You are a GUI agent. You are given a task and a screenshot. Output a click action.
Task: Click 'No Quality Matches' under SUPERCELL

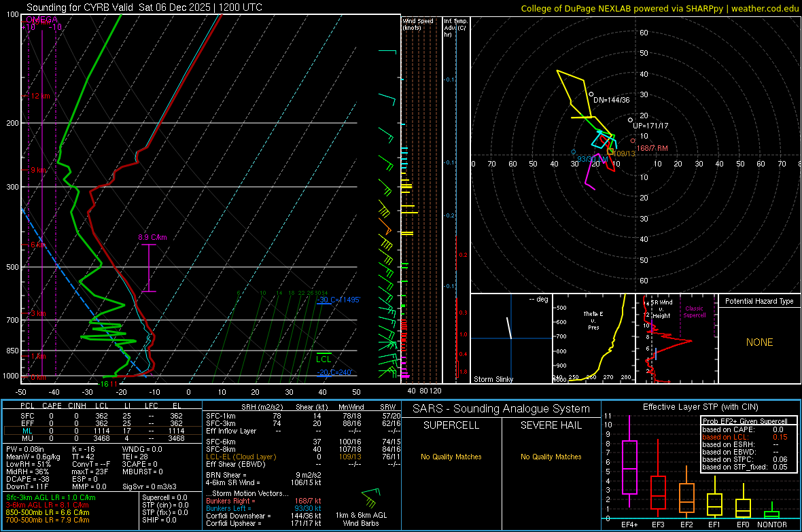pyautogui.click(x=451, y=457)
